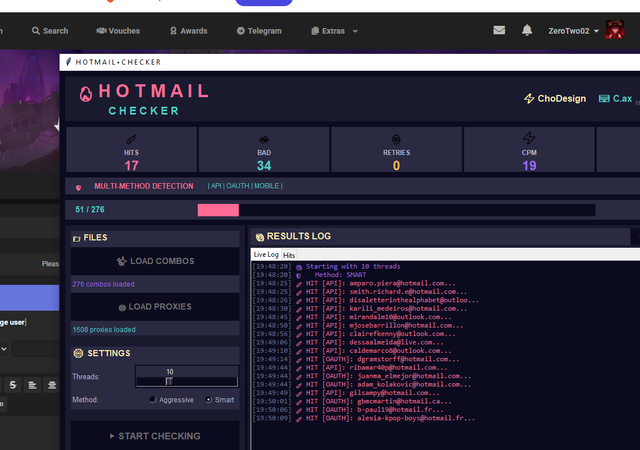
Task: Click the BAD count value 34
Action: [x=264, y=166]
